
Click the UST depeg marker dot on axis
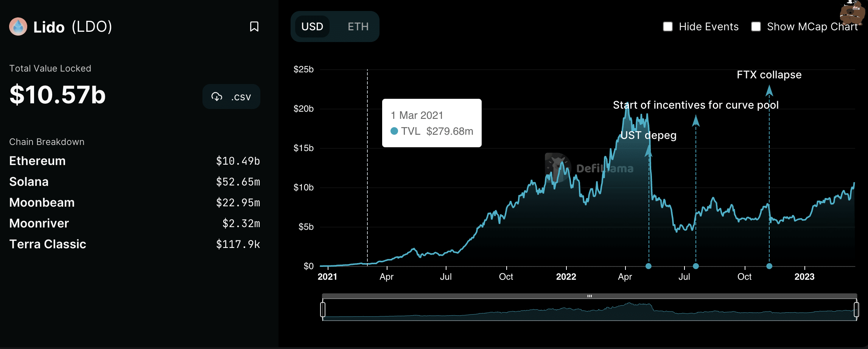[x=649, y=266]
